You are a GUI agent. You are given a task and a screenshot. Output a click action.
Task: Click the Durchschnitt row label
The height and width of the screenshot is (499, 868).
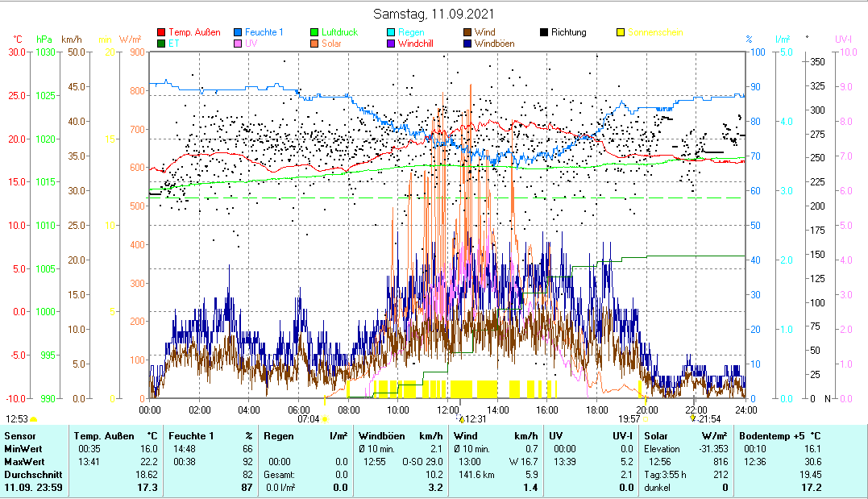pos(33,475)
